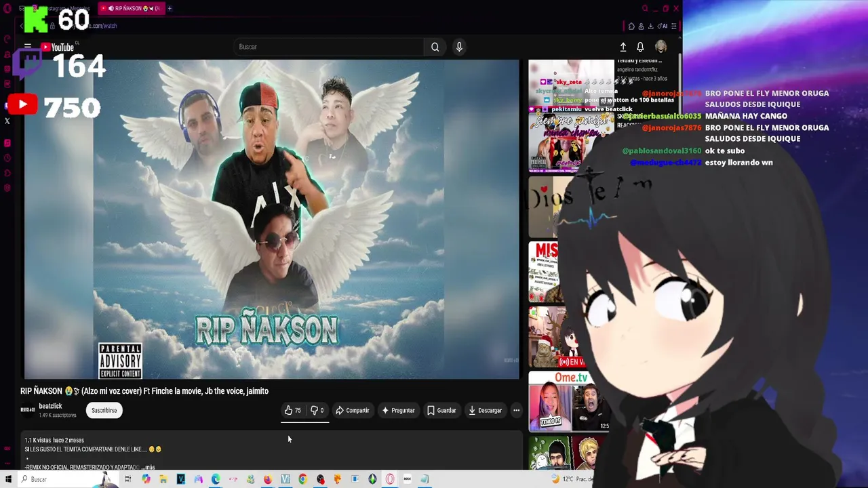Click the Preguntar AI button
This screenshot has height=488, width=868.
tap(398, 410)
